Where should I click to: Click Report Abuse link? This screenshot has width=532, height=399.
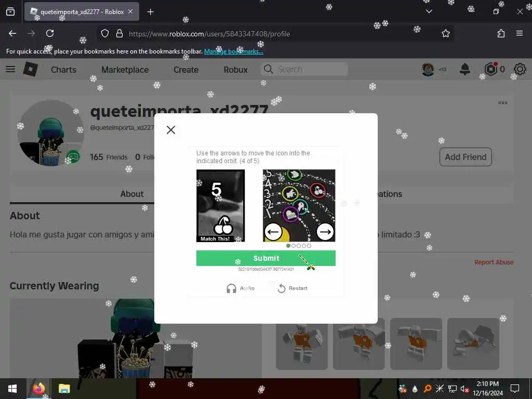pyautogui.click(x=494, y=262)
